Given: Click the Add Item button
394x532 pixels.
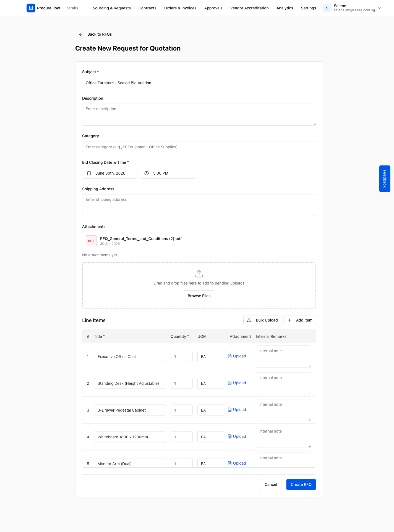Looking at the screenshot, I should 300,320.
